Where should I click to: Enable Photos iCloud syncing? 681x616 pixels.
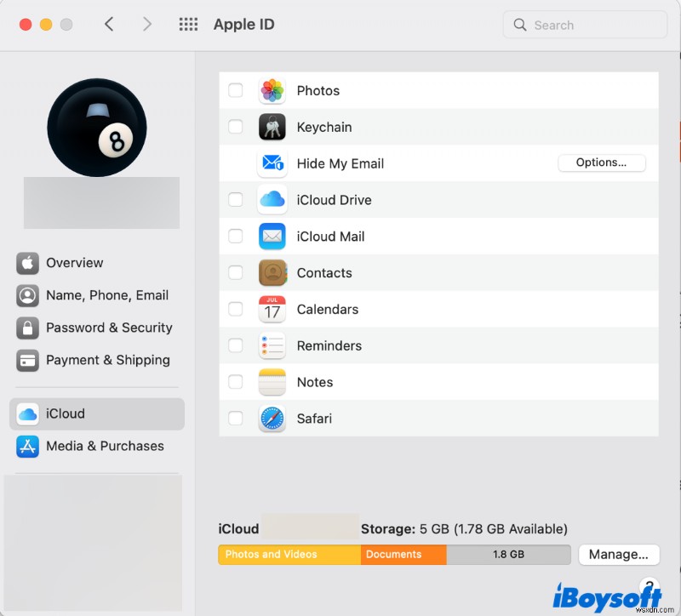pyautogui.click(x=236, y=90)
